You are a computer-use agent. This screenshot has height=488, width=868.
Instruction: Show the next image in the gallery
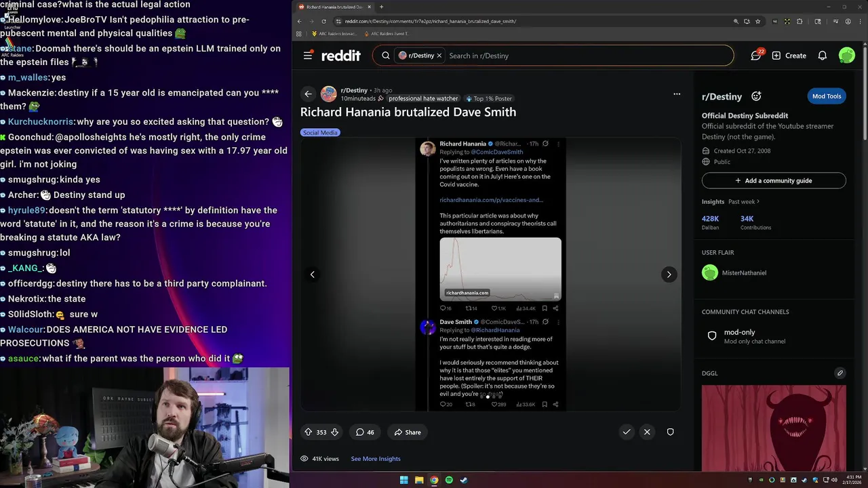[x=669, y=274]
